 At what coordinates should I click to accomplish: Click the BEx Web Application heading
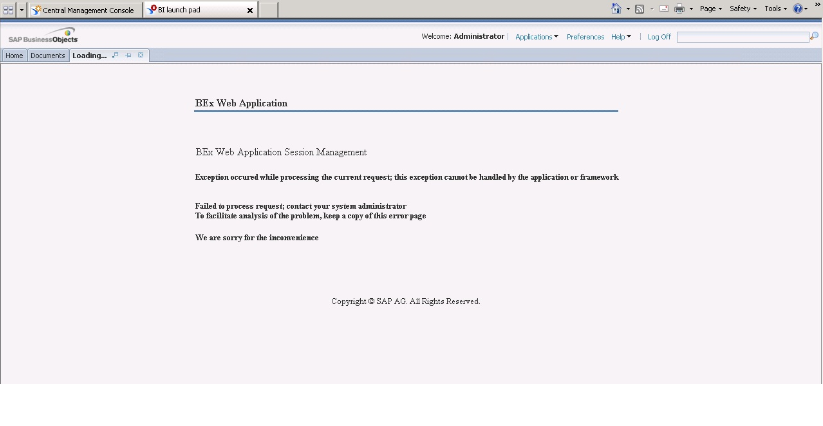click(241, 103)
